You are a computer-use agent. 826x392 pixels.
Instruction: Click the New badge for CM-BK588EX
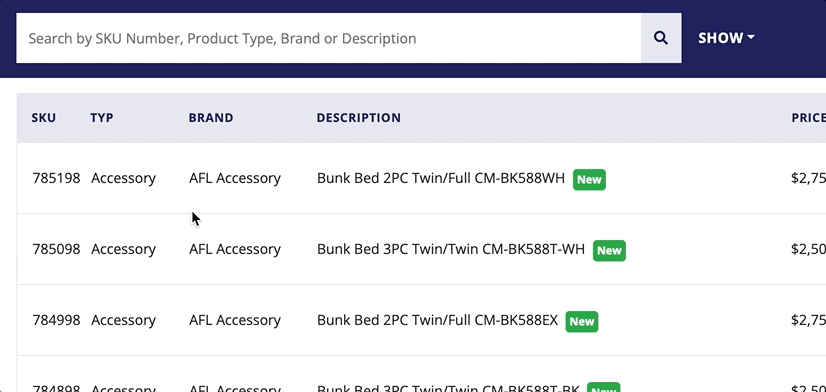coord(582,321)
